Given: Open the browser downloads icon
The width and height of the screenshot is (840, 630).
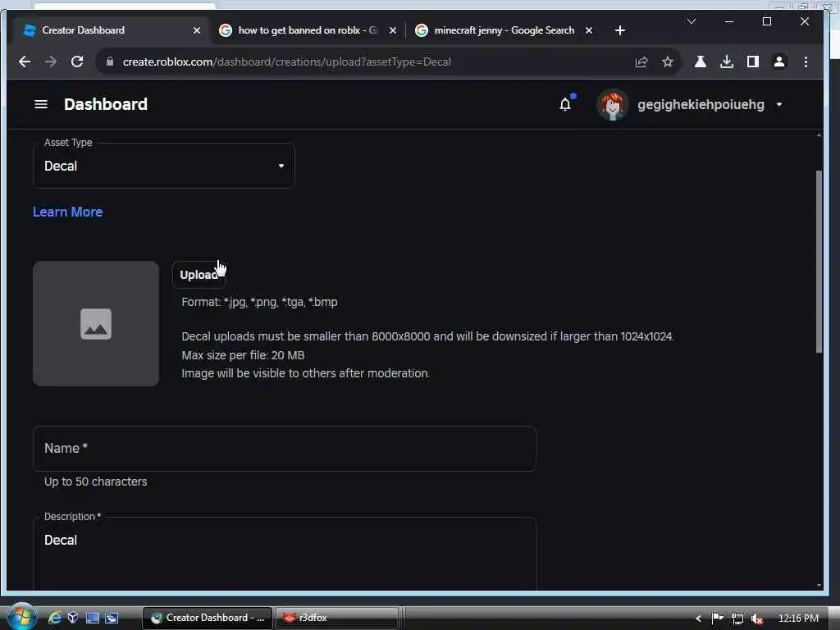Looking at the screenshot, I should (727, 62).
